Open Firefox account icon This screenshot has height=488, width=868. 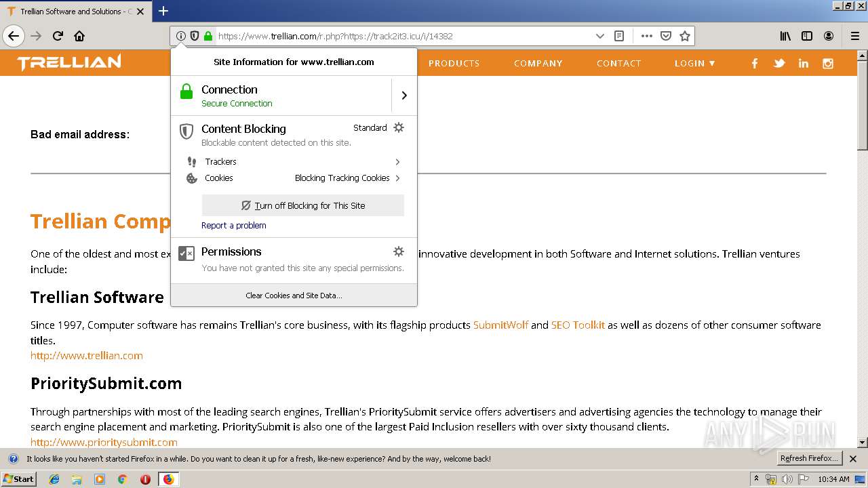(829, 36)
